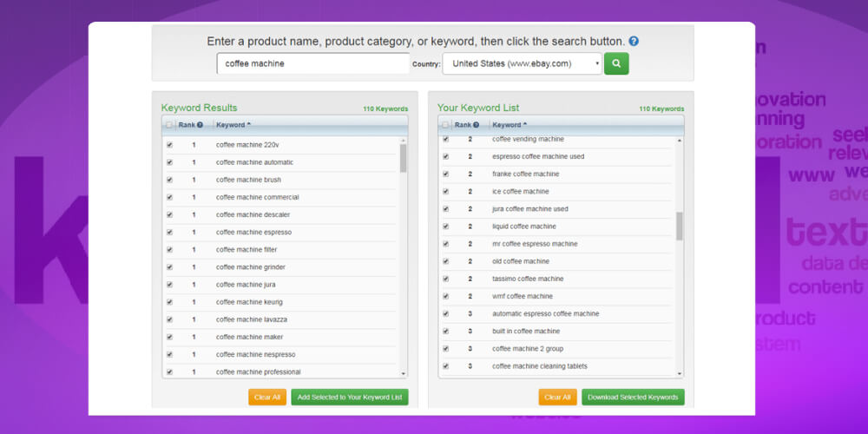Uncheck the coffee machine brush checkbox

click(169, 180)
